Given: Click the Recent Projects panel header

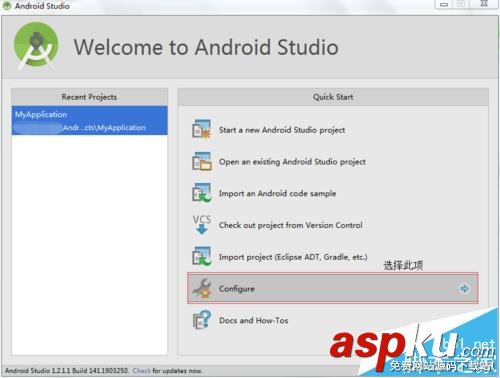Looking at the screenshot, I should click(x=89, y=97).
